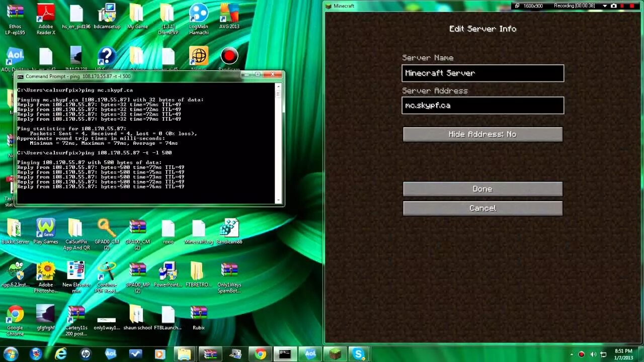Click Cancel in Edit Server Info
The image size is (644, 362).
click(482, 208)
